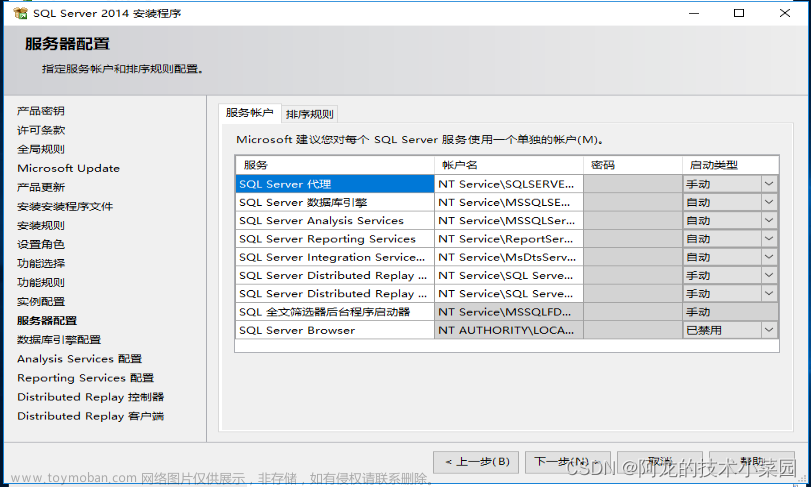Click the 许可条款 step in sidebar

[41, 130]
